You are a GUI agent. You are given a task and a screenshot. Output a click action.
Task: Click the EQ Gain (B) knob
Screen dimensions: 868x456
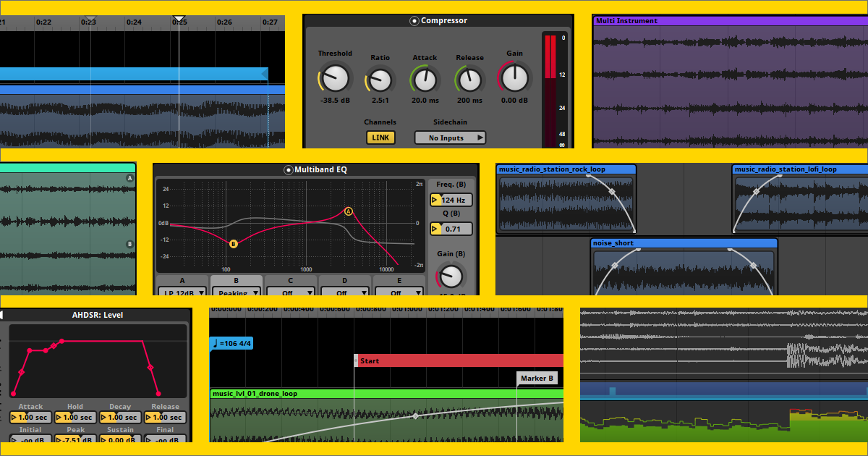451,276
